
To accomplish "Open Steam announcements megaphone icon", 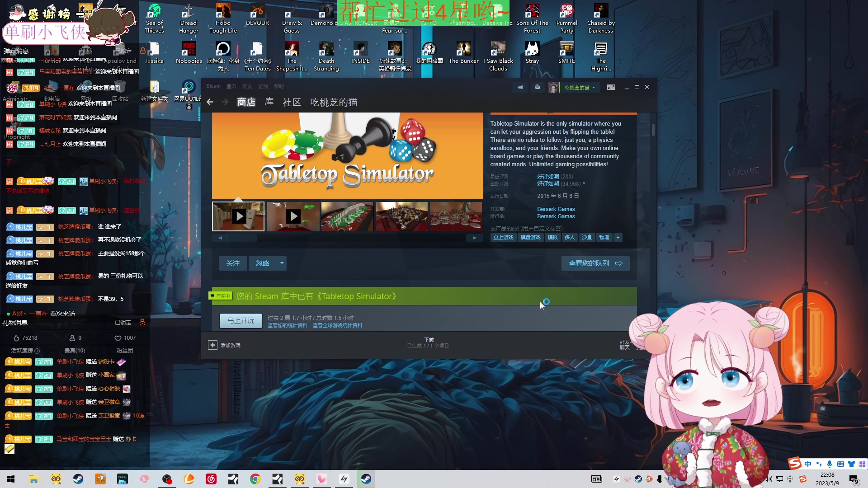I will tap(520, 87).
